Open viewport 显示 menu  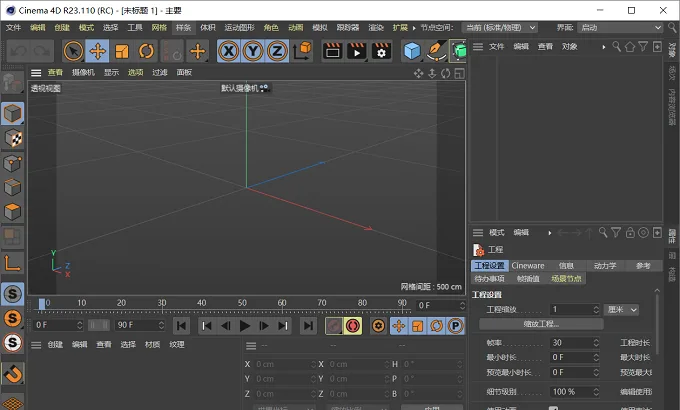tap(111, 72)
